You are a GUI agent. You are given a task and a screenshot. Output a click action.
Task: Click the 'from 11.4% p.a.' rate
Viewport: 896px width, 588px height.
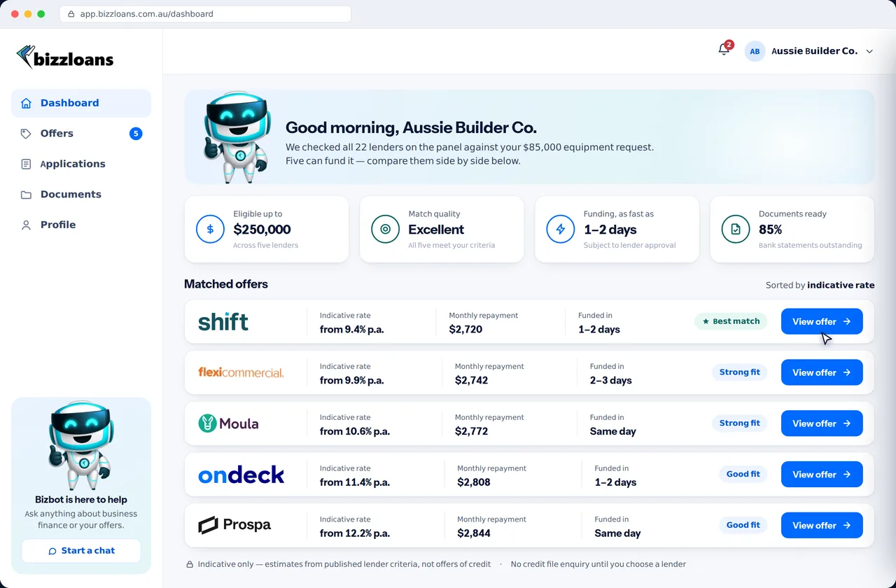click(x=355, y=482)
